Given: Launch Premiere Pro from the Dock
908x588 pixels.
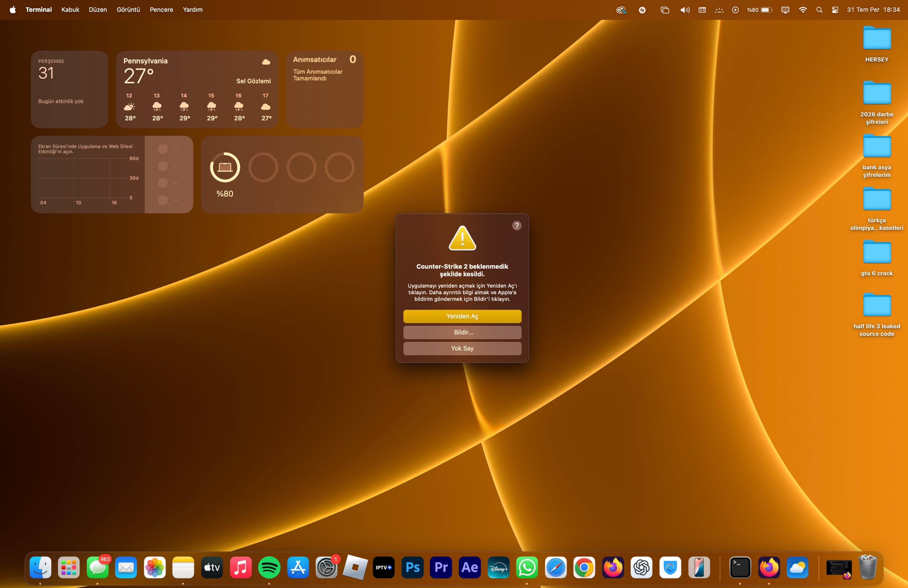Looking at the screenshot, I should click(x=441, y=567).
